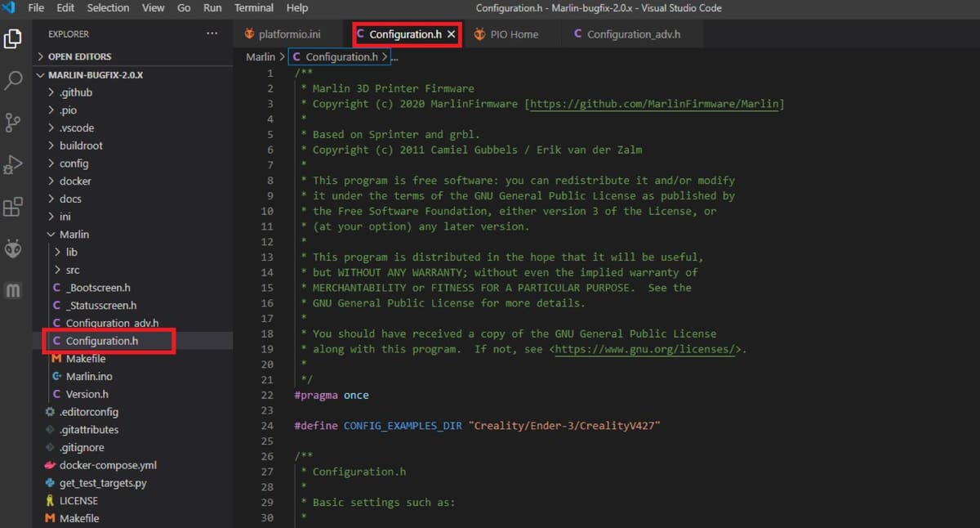Expand the docker folder
Viewport: 980px width, 528px height.
click(x=75, y=181)
